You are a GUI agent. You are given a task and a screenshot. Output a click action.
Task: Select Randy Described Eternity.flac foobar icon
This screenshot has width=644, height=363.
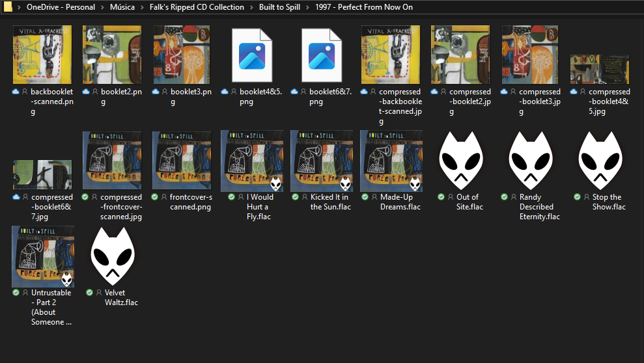(x=531, y=161)
